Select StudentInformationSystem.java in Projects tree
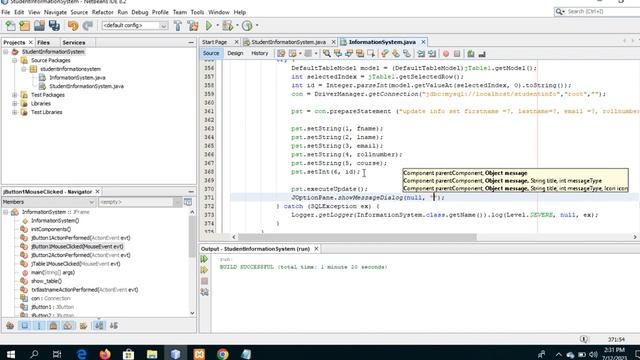This screenshot has height=360, width=640. coord(86,86)
